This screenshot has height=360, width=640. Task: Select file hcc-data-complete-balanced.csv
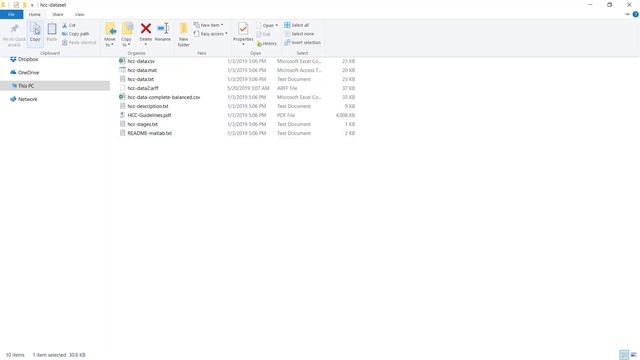[x=164, y=97]
